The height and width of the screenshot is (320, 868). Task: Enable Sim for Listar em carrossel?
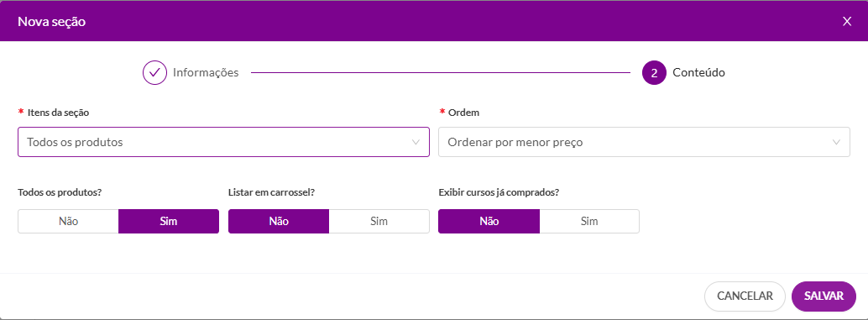pyautogui.click(x=379, y=222)
